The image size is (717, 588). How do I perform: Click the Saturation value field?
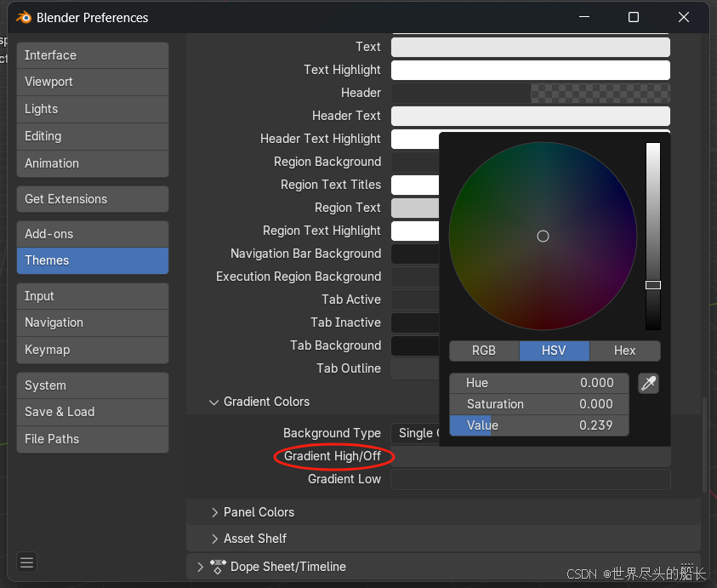coord(539,404)
